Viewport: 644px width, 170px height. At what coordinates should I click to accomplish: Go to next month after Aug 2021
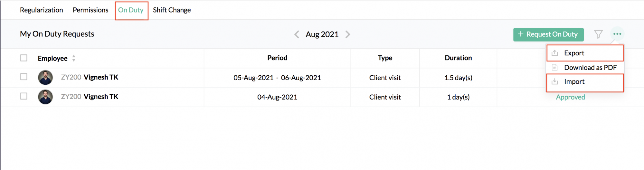[348, 34]
